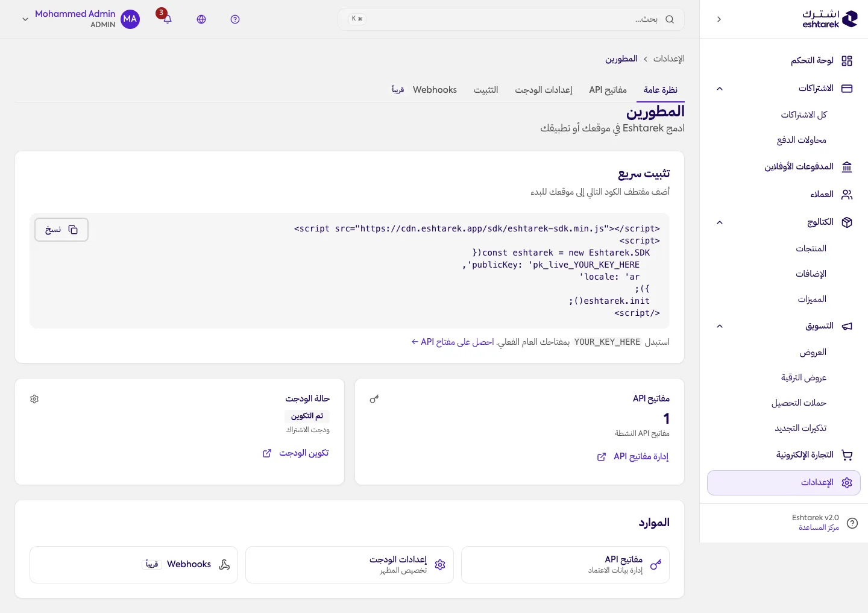
Task: Click the العملاء people icon
Action: click(847, 195)
